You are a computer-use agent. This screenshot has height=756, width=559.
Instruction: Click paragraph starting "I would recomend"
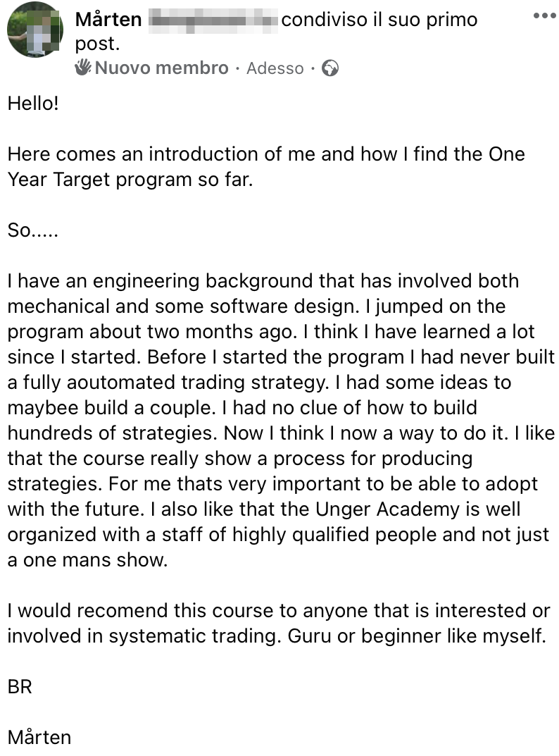[278, 623]
